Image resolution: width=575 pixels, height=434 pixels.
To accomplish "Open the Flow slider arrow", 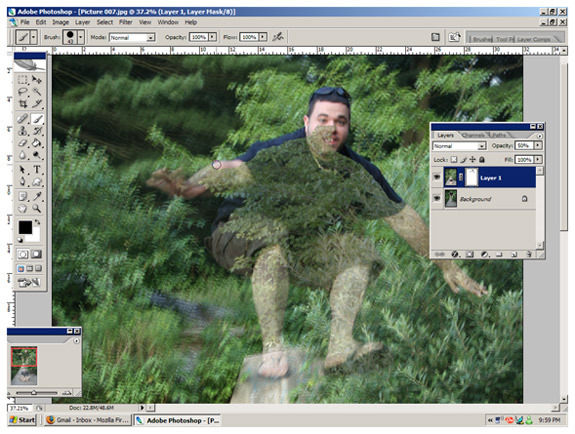I will tap(263, 37).
